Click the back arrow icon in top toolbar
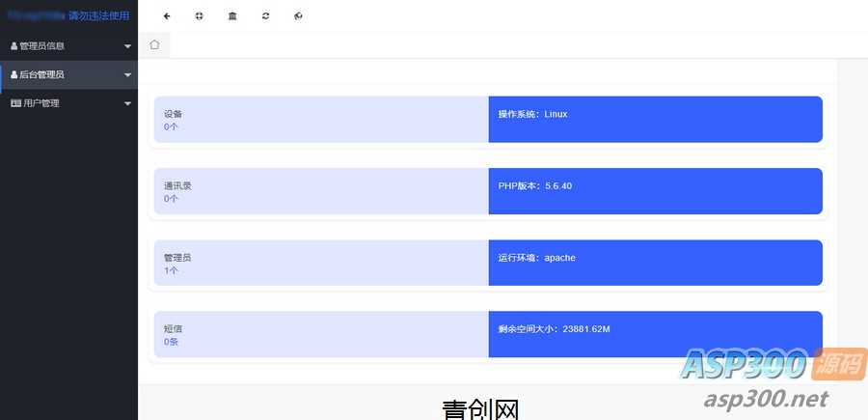The image size is (868, 420). (x=167, y=16)
